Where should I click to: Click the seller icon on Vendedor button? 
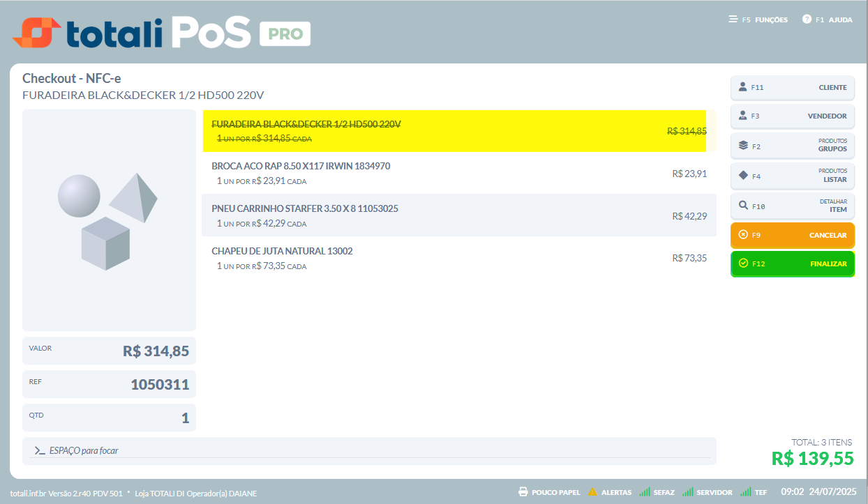[742, 116]
